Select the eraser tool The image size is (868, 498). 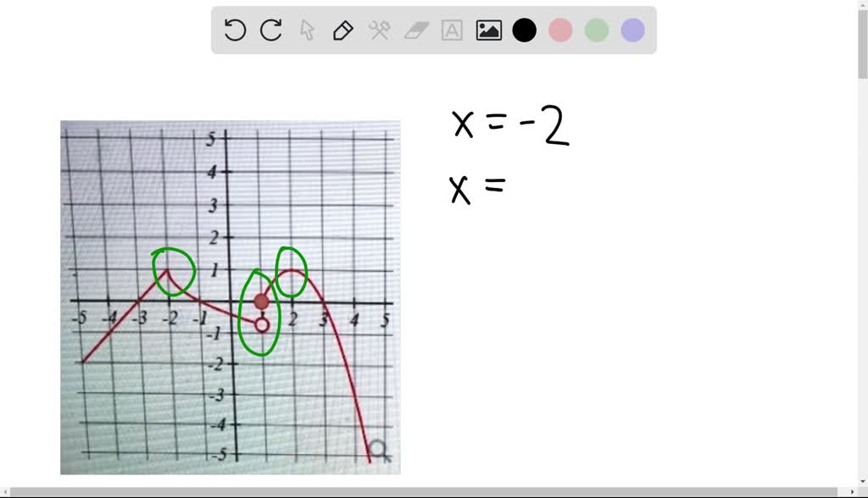[416, 30]
